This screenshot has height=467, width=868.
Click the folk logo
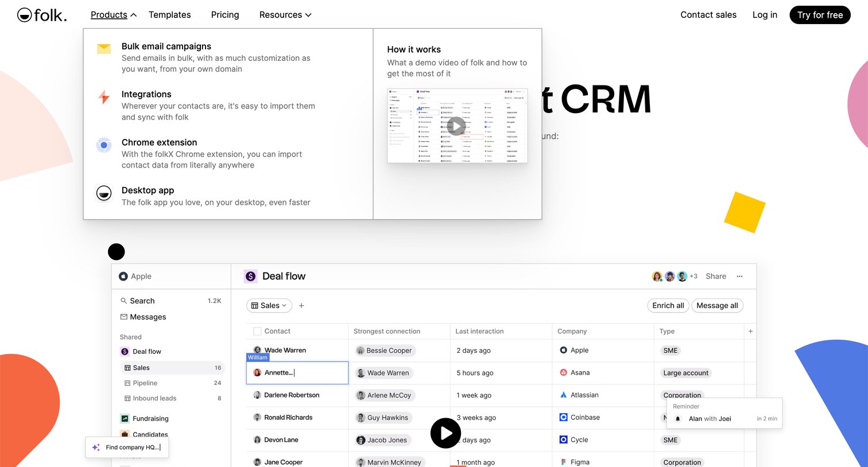(x=42, y=15)
